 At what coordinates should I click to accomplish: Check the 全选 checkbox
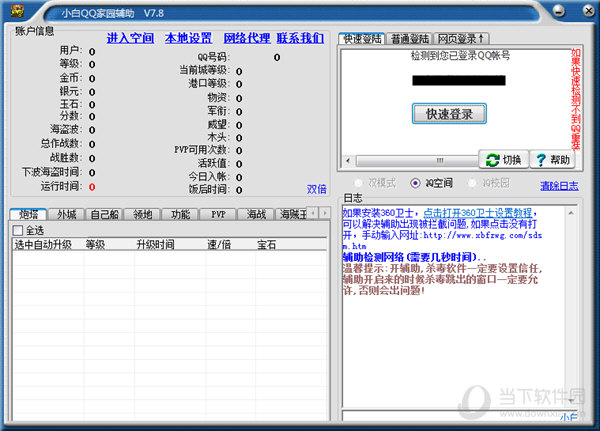pyautogui.click(x=18, y=230)
